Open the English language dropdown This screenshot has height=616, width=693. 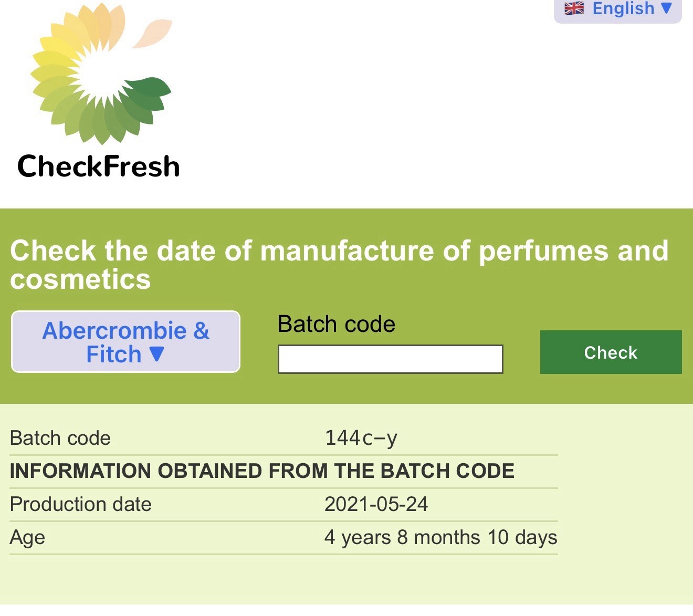617,9
